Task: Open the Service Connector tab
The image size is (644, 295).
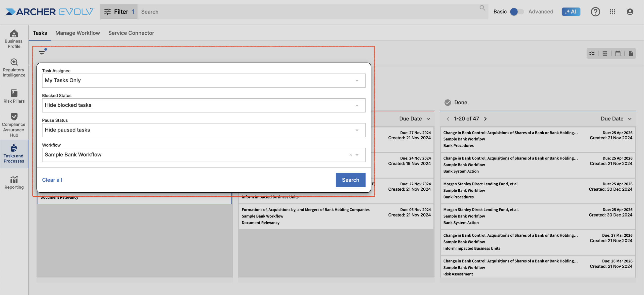Action: pyautogui.click(x=131, y=33)
